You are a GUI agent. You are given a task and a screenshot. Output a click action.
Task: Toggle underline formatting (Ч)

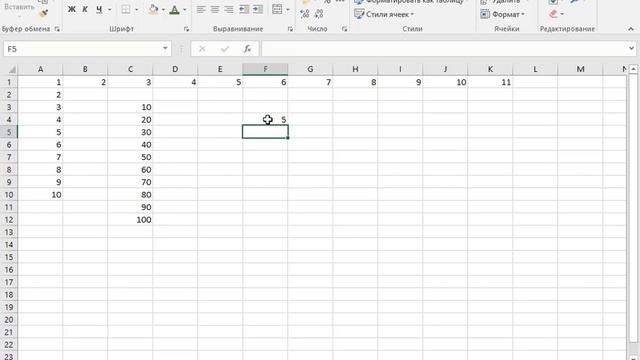click(99, 9)
